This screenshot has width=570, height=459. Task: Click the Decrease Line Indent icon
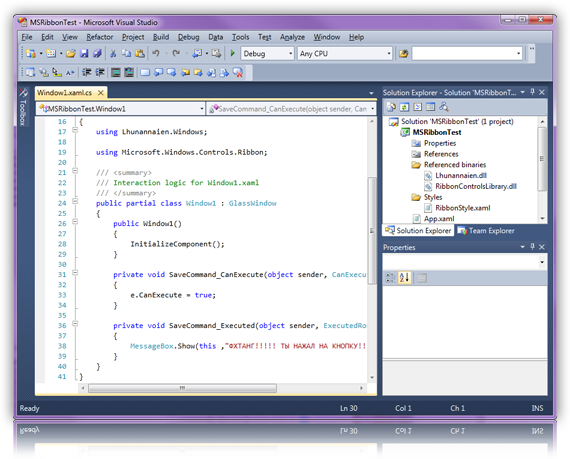tap(87, 73)
